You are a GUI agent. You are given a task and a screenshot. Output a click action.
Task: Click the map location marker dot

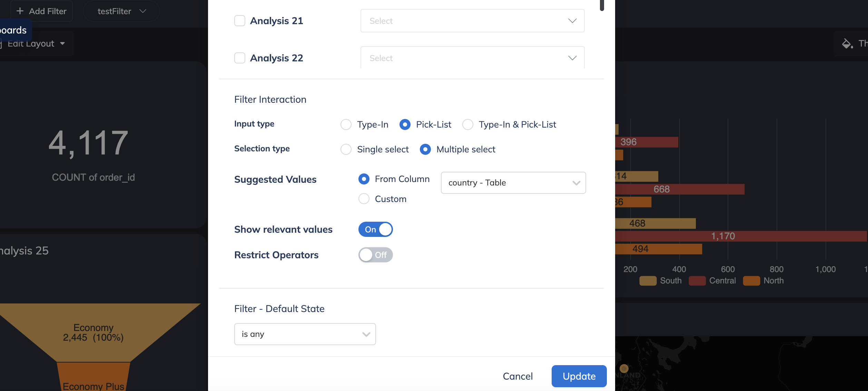tap(624, 368)
